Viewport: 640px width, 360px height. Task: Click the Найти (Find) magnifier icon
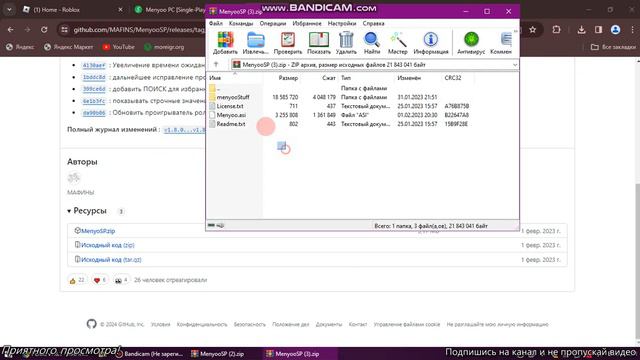[372, 43]
